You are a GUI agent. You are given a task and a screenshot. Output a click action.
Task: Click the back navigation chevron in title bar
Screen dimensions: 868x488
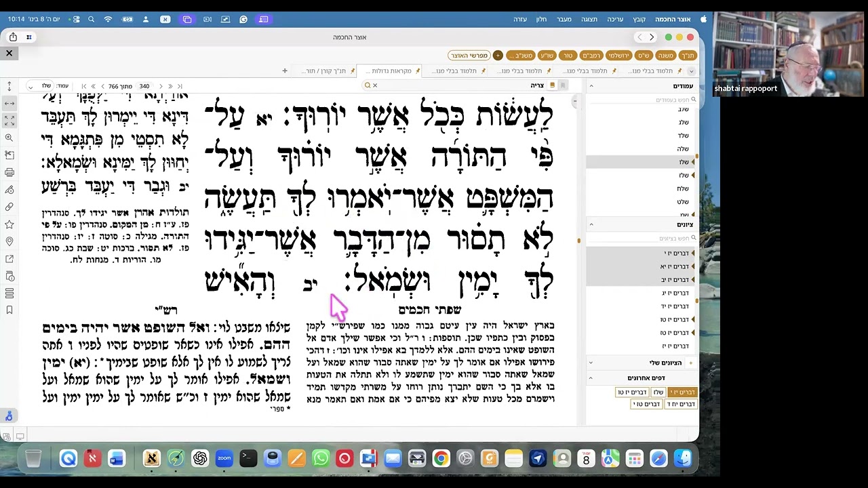[x=639, y=37]
